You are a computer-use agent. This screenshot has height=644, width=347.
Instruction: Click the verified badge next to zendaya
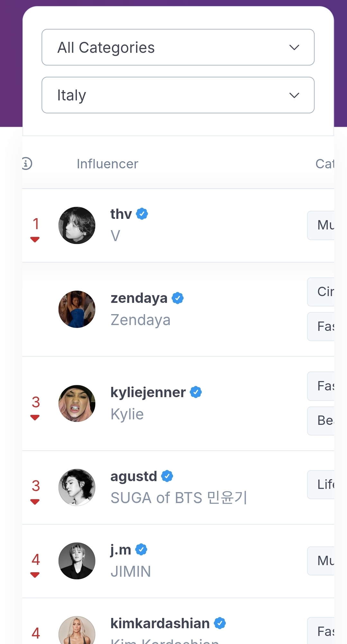click(x=178, y=298)
